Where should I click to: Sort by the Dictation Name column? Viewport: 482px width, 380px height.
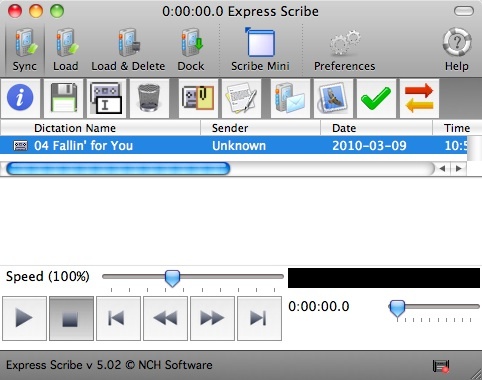100,128
